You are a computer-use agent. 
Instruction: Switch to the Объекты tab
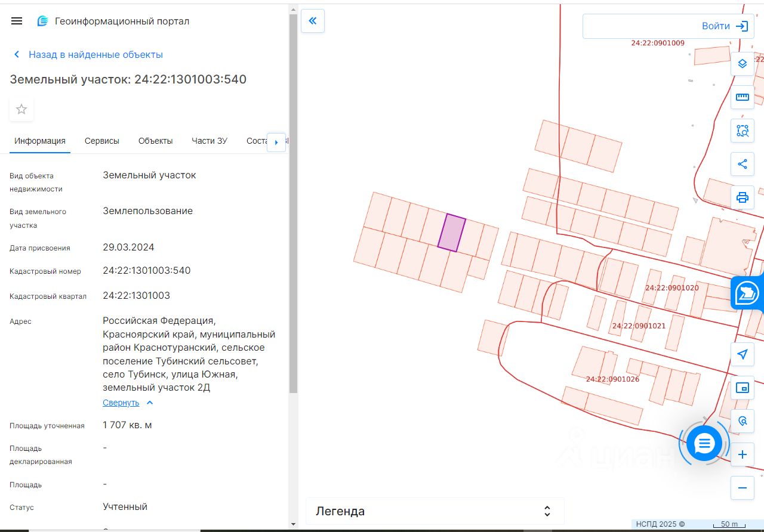click(x=155, y=141)
